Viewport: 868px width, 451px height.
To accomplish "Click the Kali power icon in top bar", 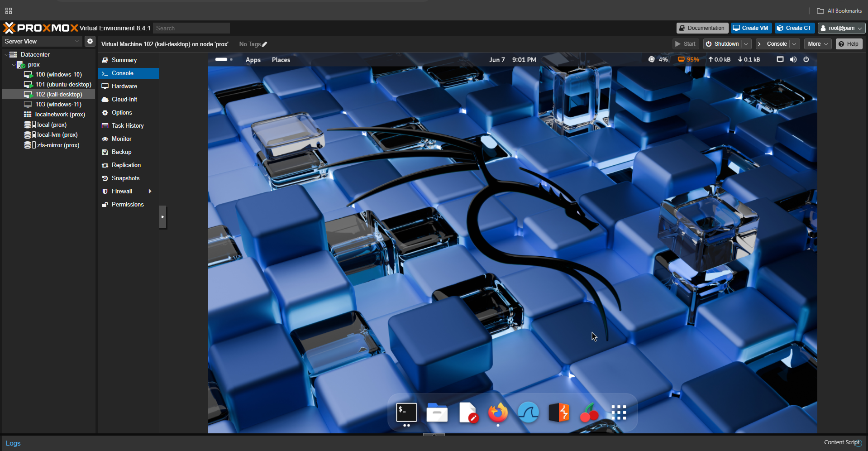I will [806, 59].
